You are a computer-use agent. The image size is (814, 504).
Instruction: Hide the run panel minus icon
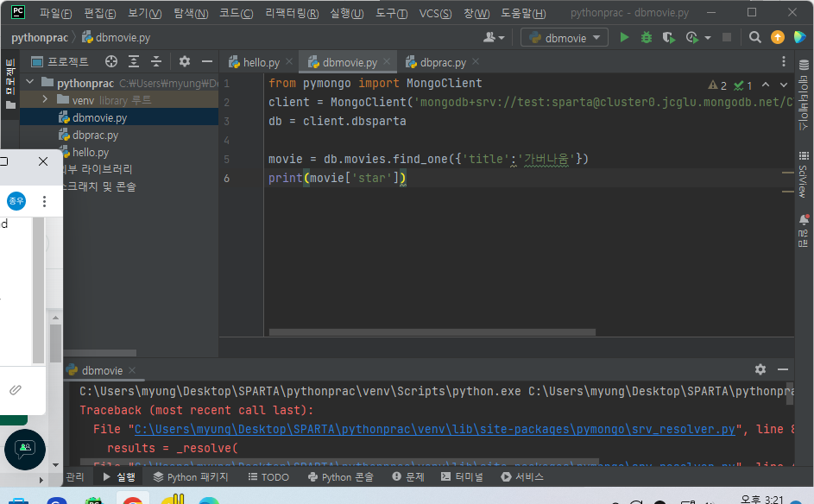783,369
